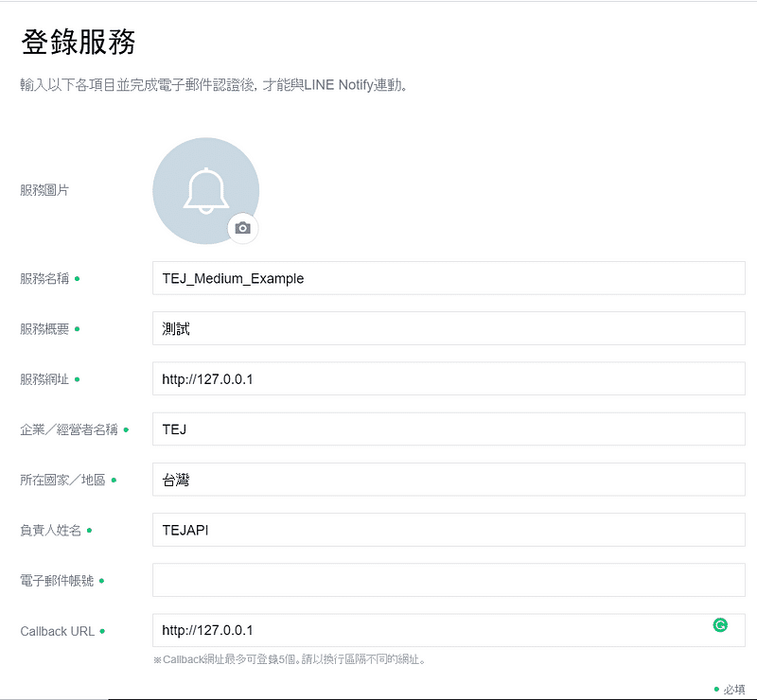757x700 pixels.
Task: Click the Callback網址 note below the URL field
Action: (x=289, y=659)
